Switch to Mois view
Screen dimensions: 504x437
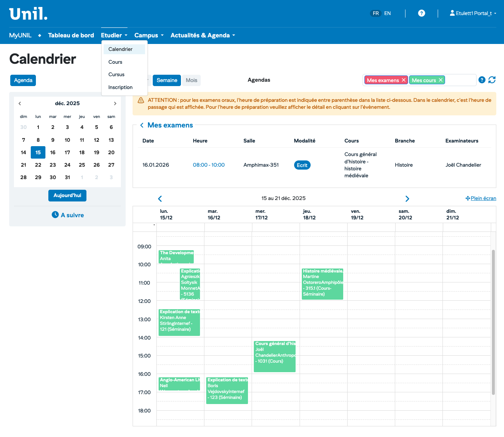[x=191, y=80]
